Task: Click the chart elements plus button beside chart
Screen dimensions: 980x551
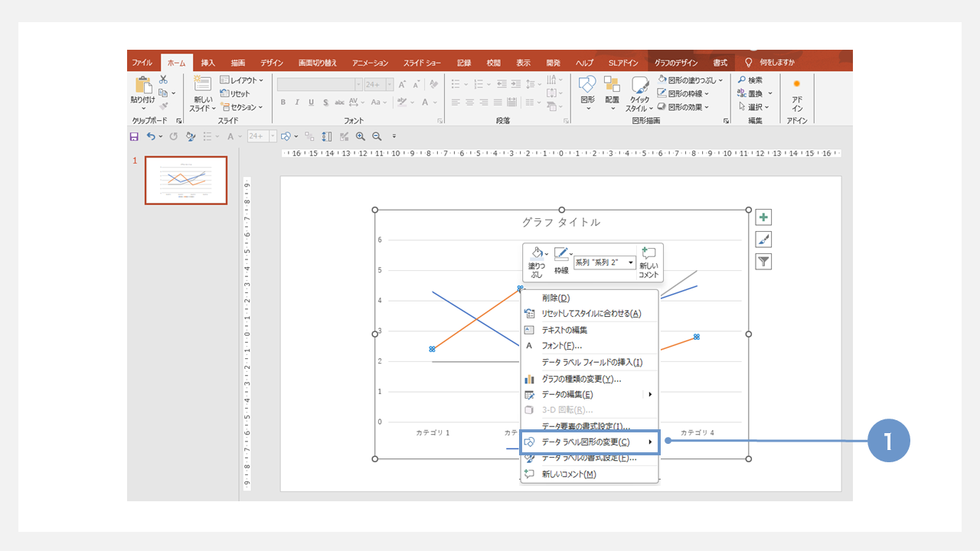Action: coord(763,217)
